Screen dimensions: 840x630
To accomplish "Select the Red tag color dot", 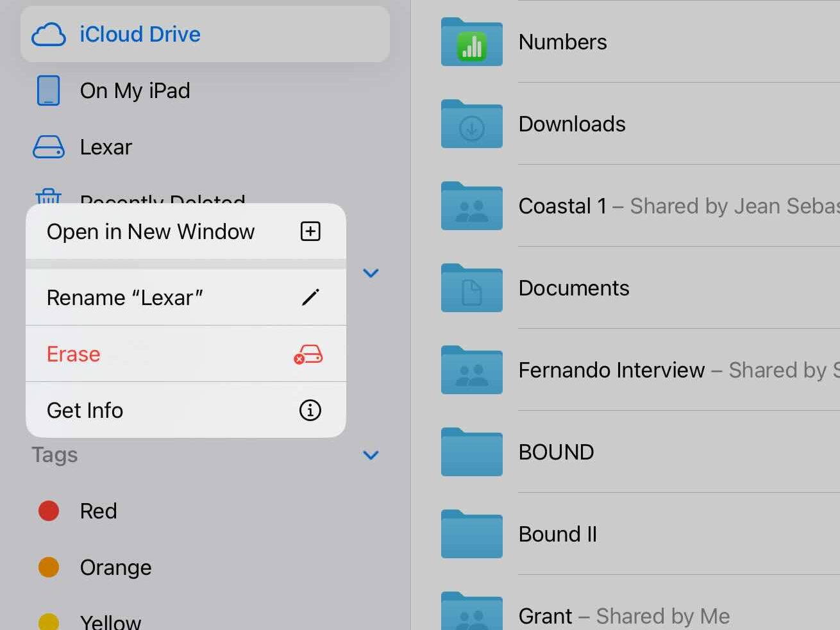I will (x=49, y=511).
